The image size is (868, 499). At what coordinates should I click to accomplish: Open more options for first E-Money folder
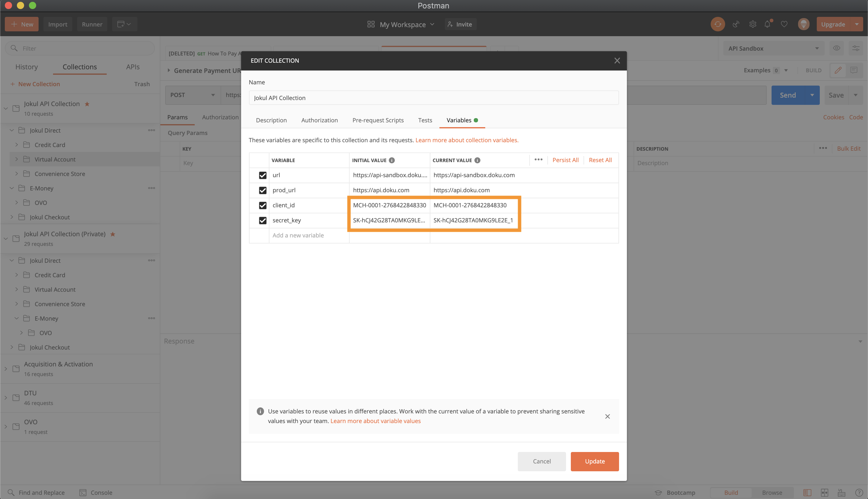pos(152,188)
